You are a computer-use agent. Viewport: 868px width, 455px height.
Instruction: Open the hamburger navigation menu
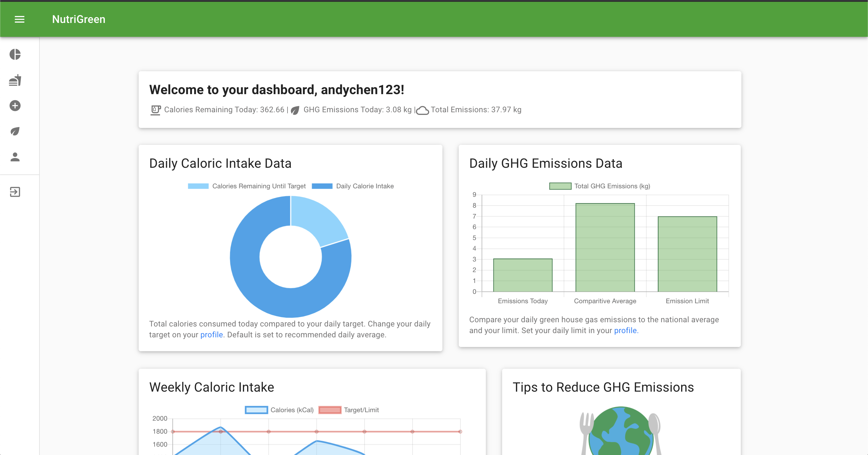click(20, 19)
